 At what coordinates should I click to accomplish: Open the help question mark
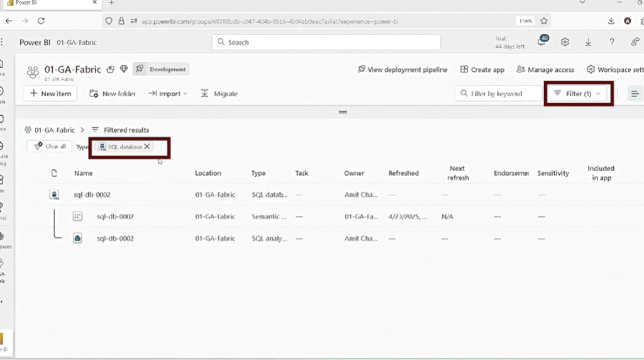[611, 42]
